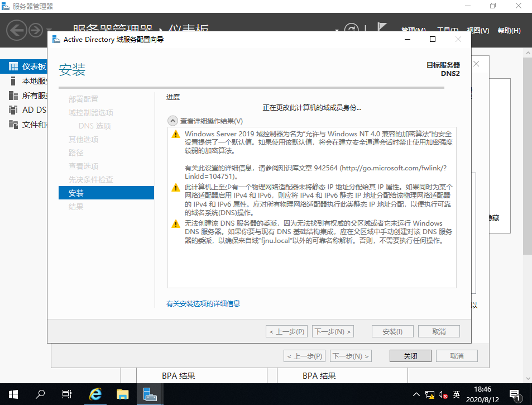This screenshot has width=532, height=405.
Task: Select DNS 选项 step
Action: (95, 126)
